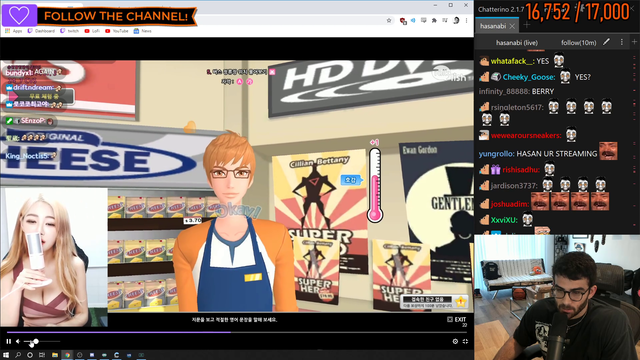This screenshot has height=360, width=640.
Task: Click the star icon in the game corner
Action: (461, 302)
